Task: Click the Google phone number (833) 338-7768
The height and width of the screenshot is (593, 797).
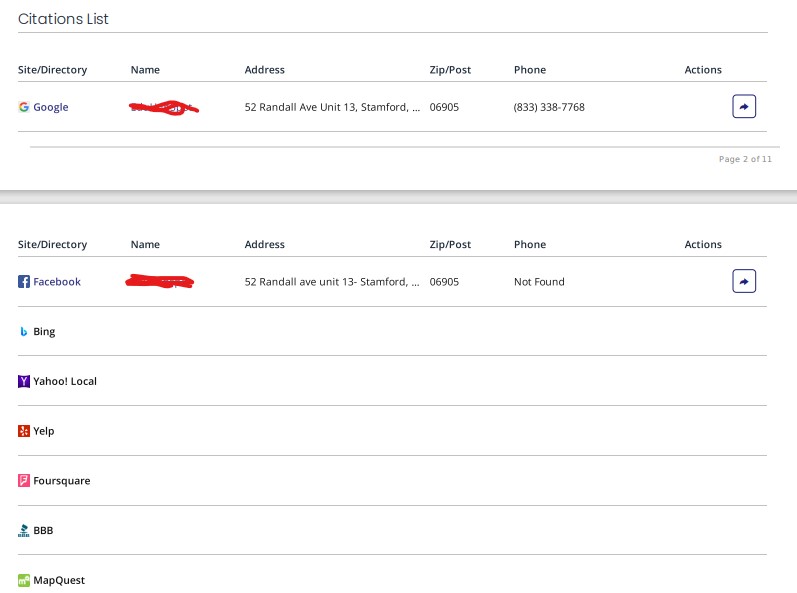Action: pyautogui.click(x=549, y=107)
